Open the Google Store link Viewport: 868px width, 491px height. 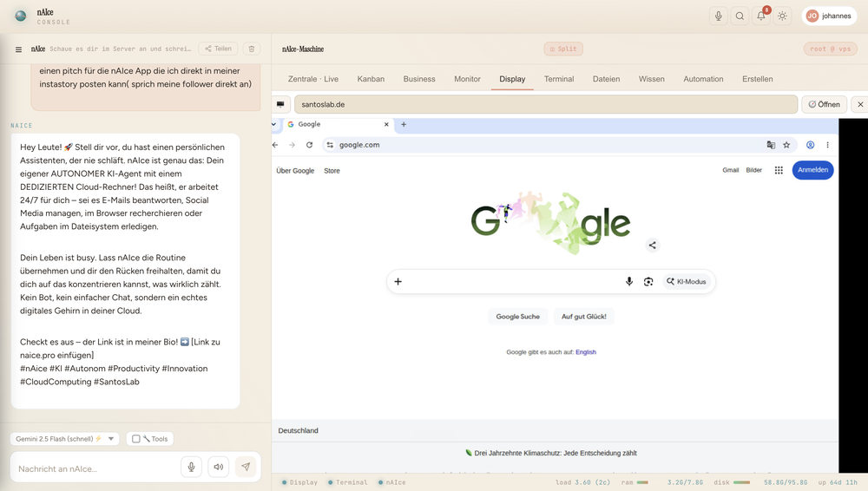pos(332,171)
